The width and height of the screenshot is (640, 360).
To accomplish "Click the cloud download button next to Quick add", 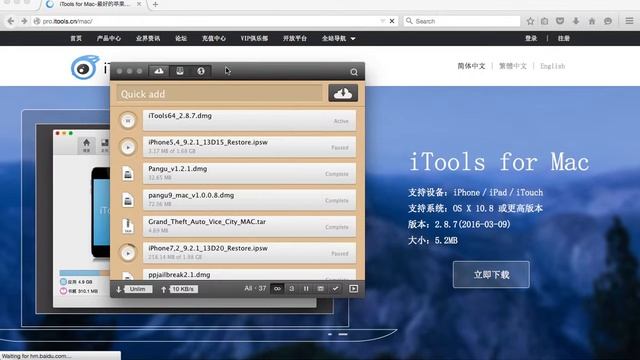I will (x=343, y=93).
